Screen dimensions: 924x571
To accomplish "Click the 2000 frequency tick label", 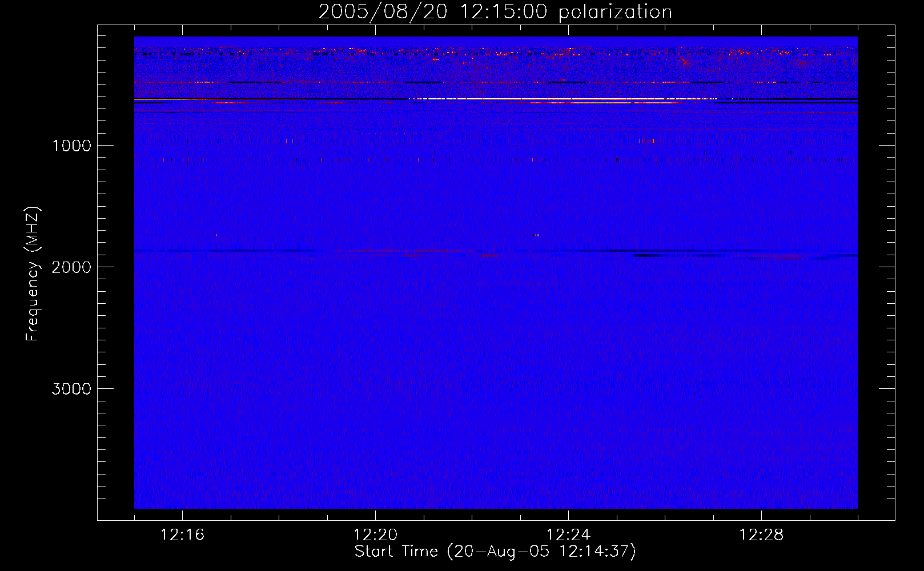I will 71,267.
